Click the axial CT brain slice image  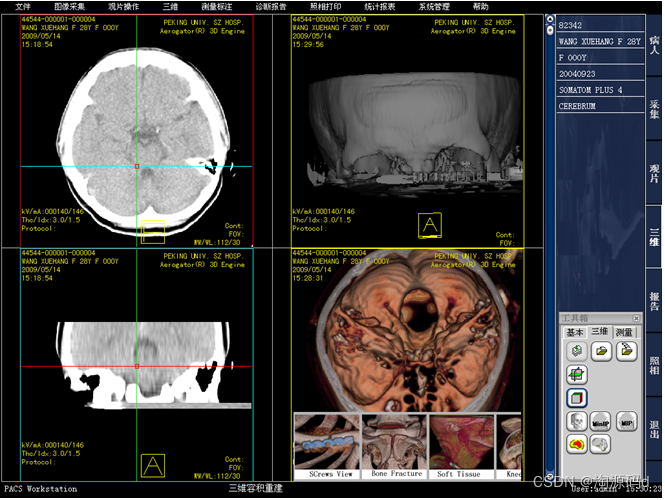[144, 141]
